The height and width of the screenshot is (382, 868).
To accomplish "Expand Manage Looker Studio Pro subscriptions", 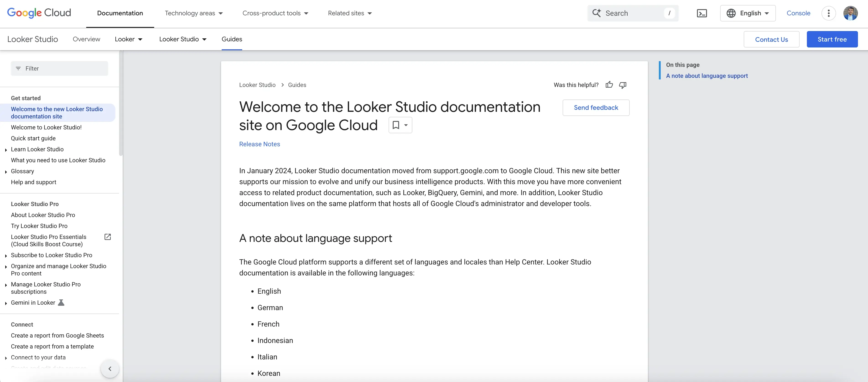I will [x=6, y=285].
